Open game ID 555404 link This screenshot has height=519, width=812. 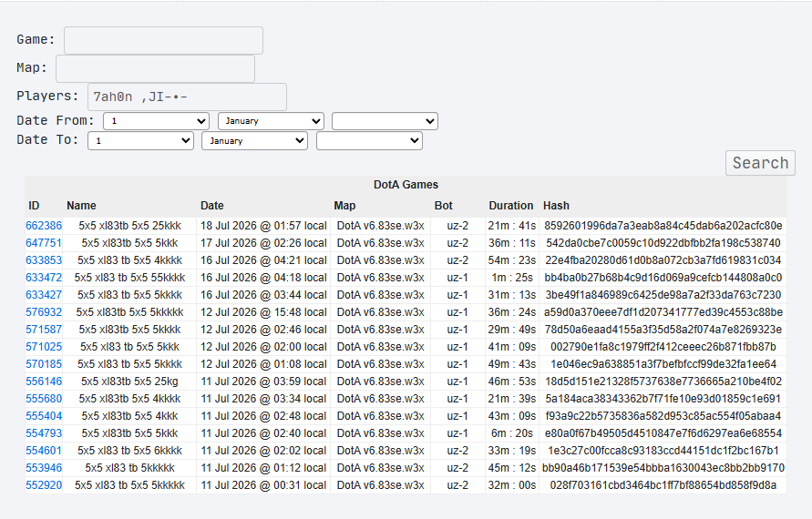pyautogui.click(x=44, y=416)
